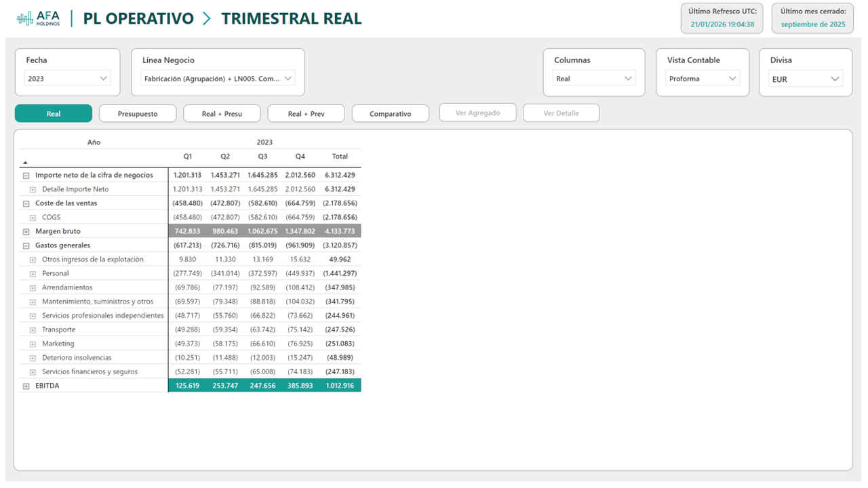The height and width of the screenshot is (488, 868).
Task: Click the Ver Detalle button
Action: (561, 113)
